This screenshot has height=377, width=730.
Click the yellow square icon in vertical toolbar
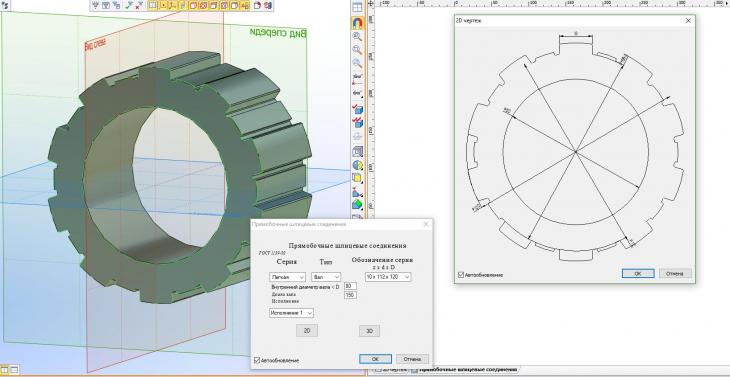358,178
